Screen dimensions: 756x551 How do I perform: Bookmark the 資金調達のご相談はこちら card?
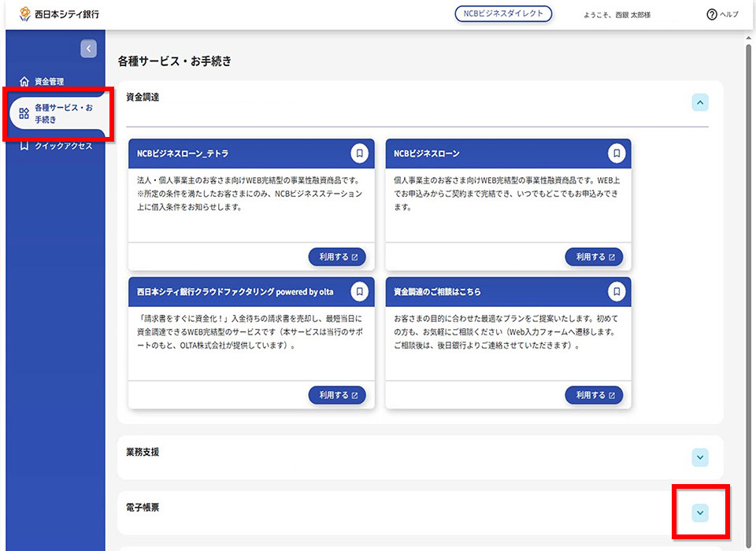point(616,292)
